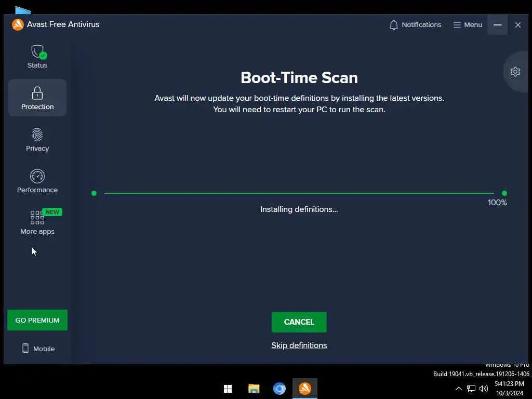Select the Protection tab in sidebar

pyautogui.click(x=37, y=98)
